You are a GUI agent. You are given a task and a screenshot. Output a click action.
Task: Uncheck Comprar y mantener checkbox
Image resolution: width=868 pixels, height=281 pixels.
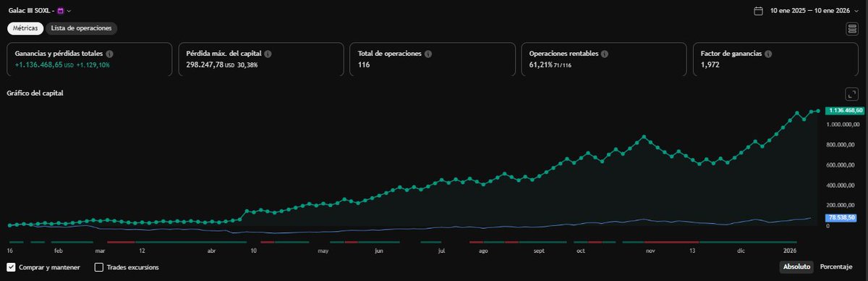click(11, 267)
